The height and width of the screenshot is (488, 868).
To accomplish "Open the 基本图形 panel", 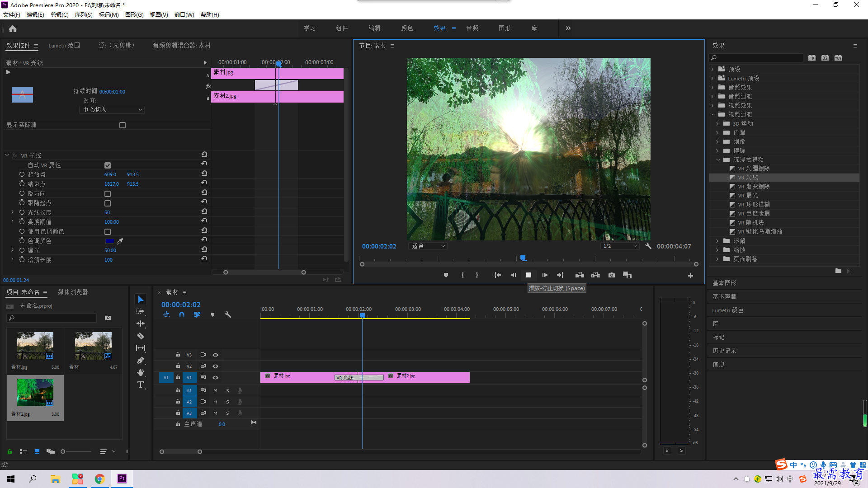I will point(724,283).
